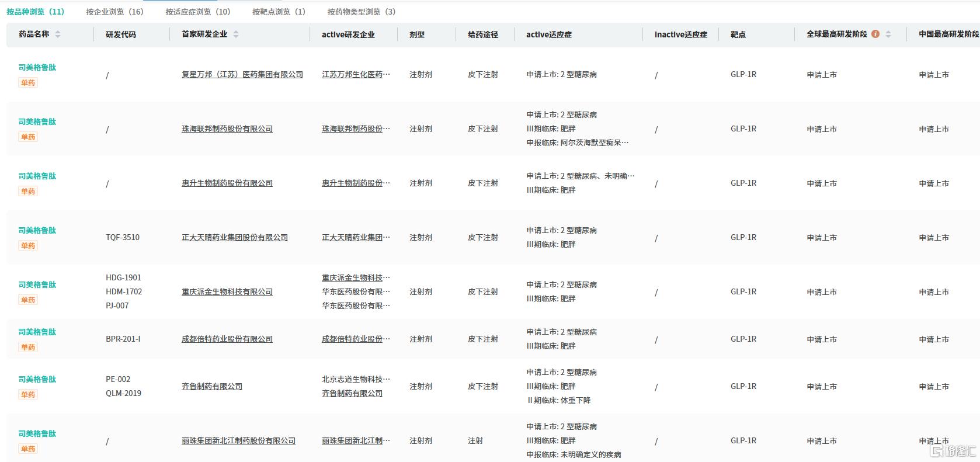Click 单药 tag in 珠海联邦制药 row
The width and height of the screenshot is (980, 462).
[28, 137]
